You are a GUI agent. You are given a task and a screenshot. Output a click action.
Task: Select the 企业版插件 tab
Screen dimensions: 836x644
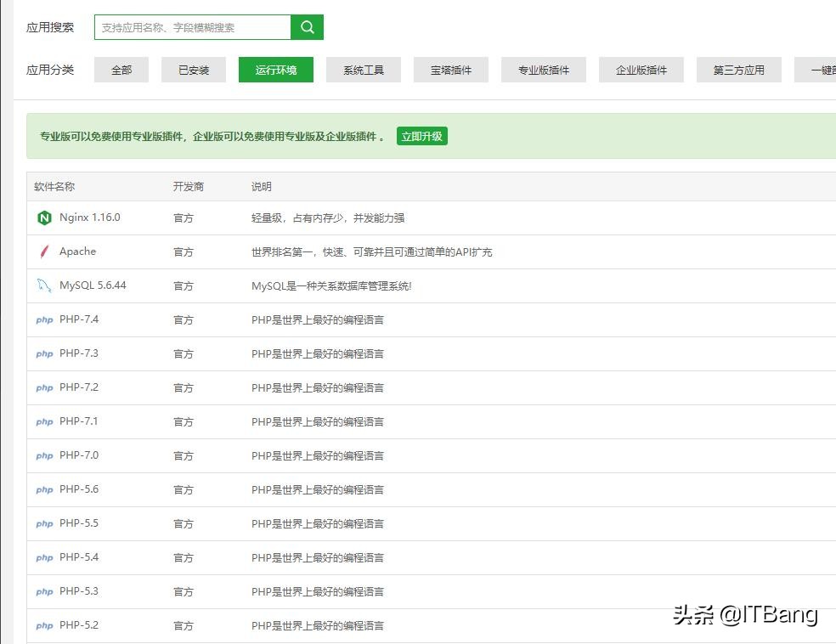[641, 70]
